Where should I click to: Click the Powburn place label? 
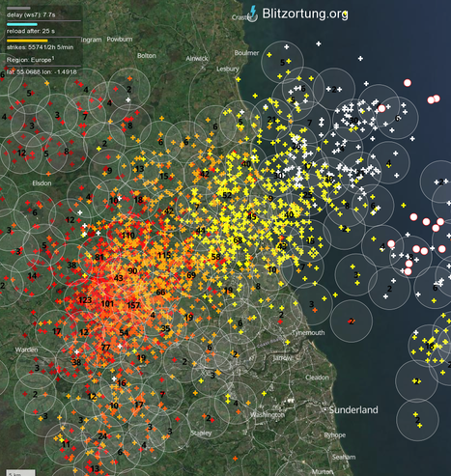[120, 39]
